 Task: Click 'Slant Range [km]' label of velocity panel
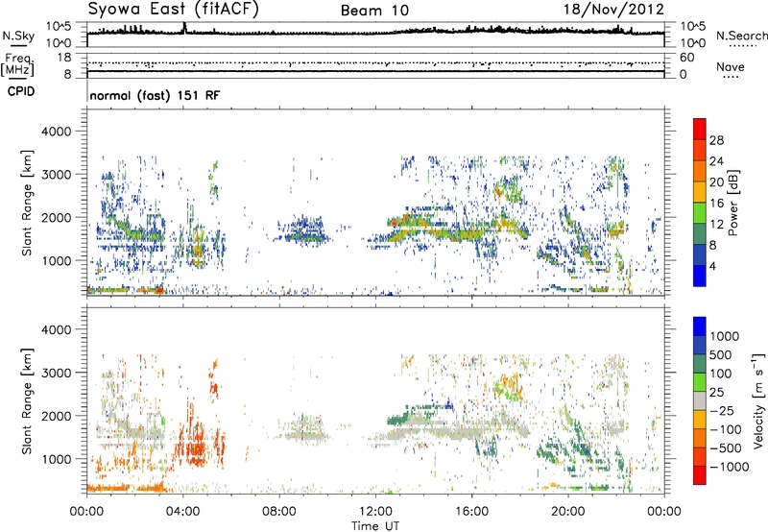point(27,400)
